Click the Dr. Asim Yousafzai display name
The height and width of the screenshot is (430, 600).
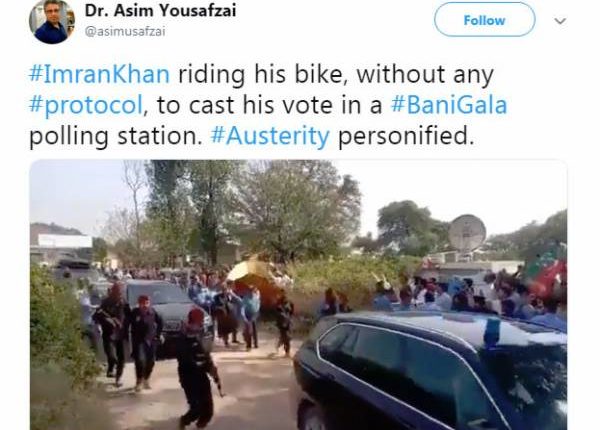tap(160, 10)
